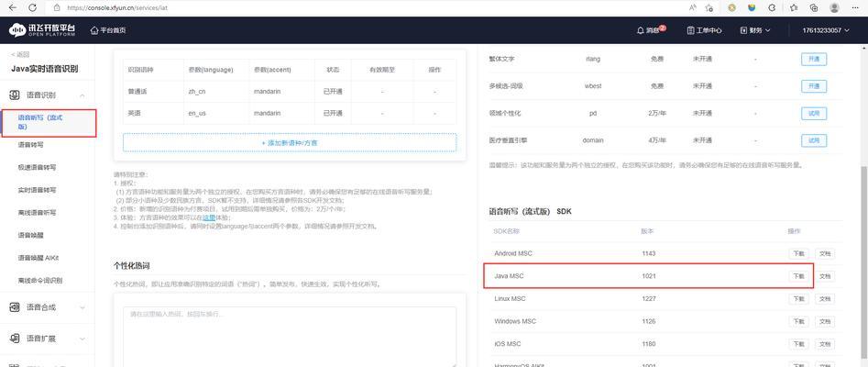Select 语音听写（流式版） in sidebar
868x367 pixels.
click(49, 123)
